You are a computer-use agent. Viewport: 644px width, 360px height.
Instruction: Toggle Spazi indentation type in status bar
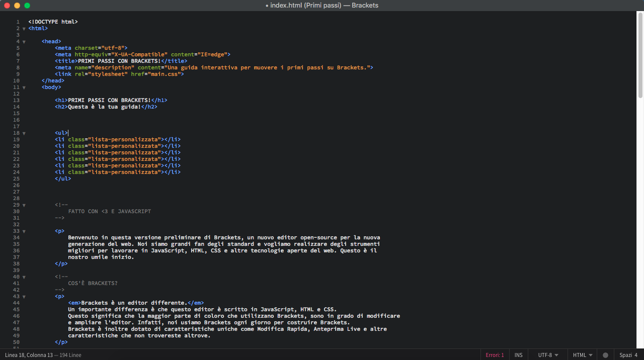pyautogui.click(x=625, y=355)
